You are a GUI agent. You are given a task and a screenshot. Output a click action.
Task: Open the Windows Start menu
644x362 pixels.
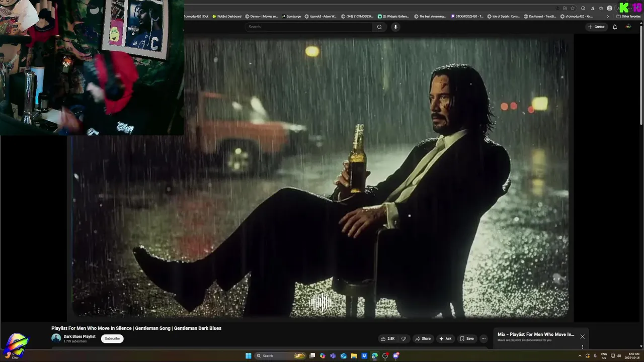(248, 355)
